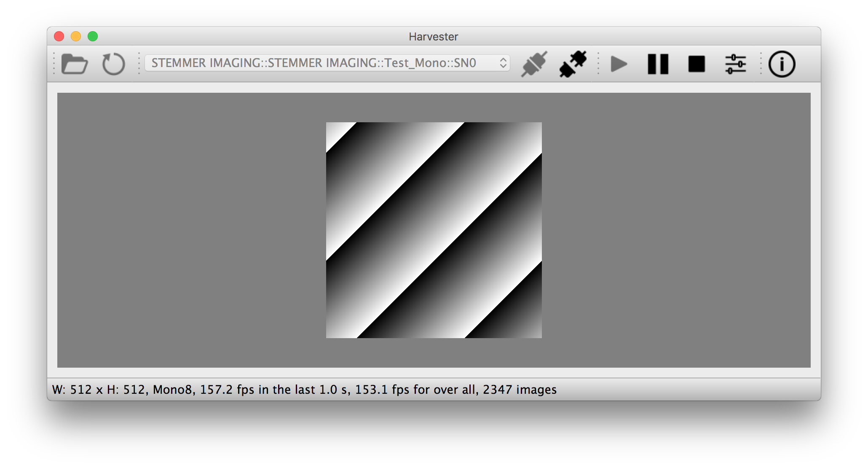Close the Harvester window
Screen dimensions: 868x468
[59, 37]
